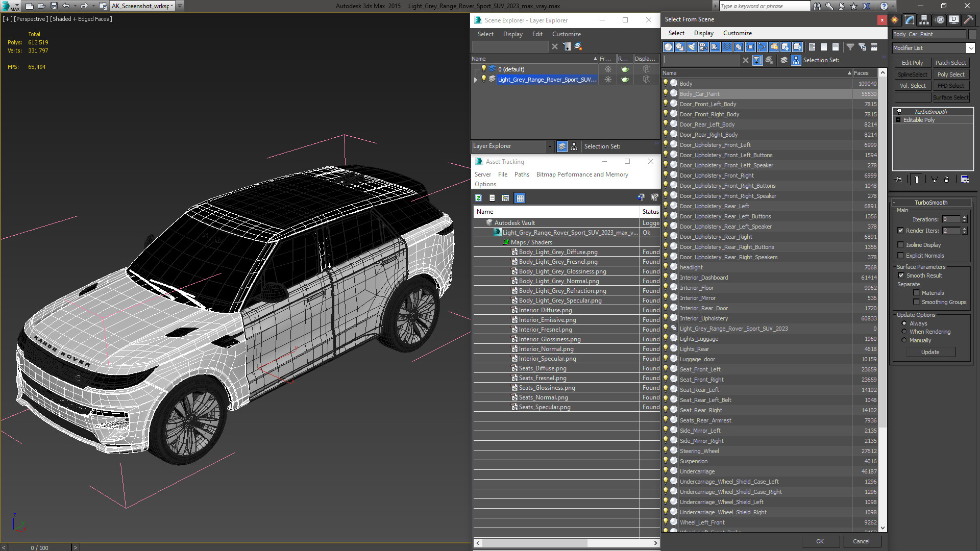The width and height of the screenshot is (980, 551).
Task: Toggle Smooth Result checkbox
Action: point(901,275)
